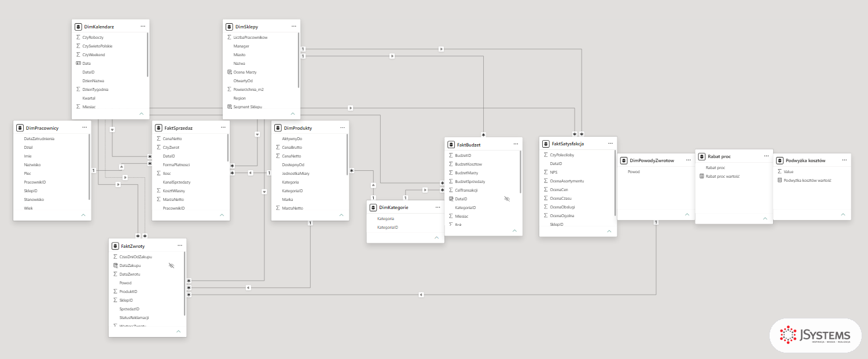This screenshot has width=868, height=359.
Task: Click the calculated column icon beside Ocena Marzy
Action: click(x=229, y=72)
